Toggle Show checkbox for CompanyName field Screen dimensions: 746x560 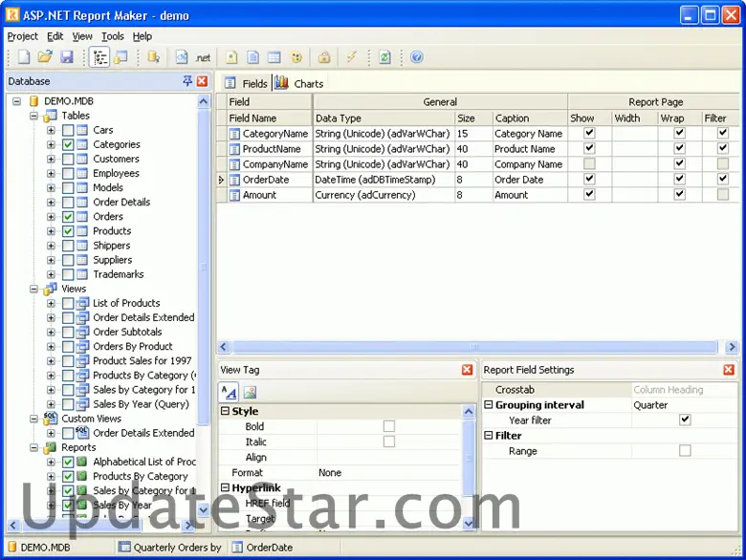coord(589,163)
